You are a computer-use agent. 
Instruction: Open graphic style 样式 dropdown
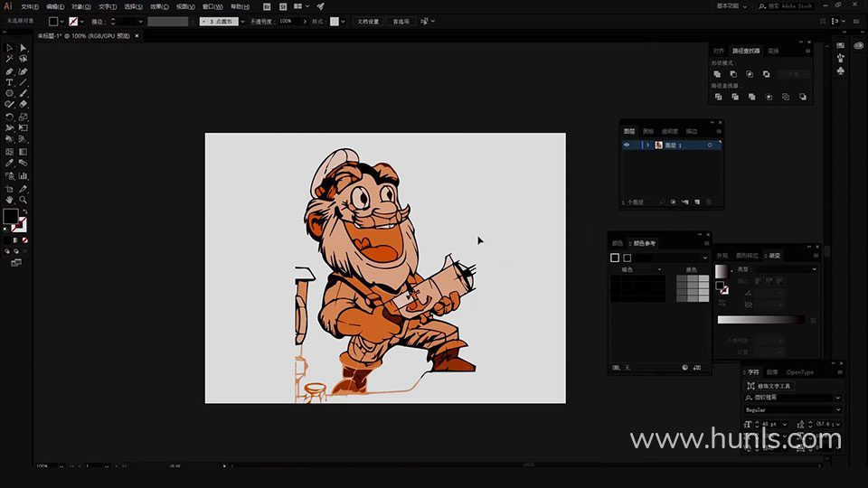[343, 22]
